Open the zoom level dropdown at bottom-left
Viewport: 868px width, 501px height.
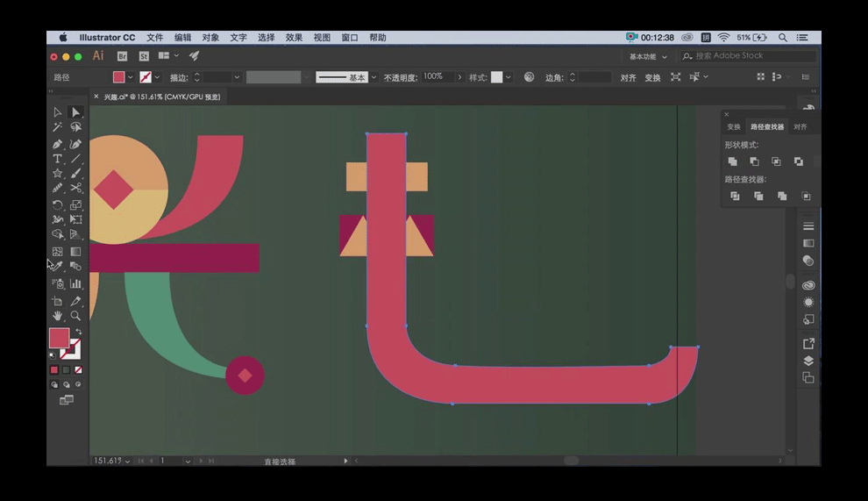(x=128, y=461)
